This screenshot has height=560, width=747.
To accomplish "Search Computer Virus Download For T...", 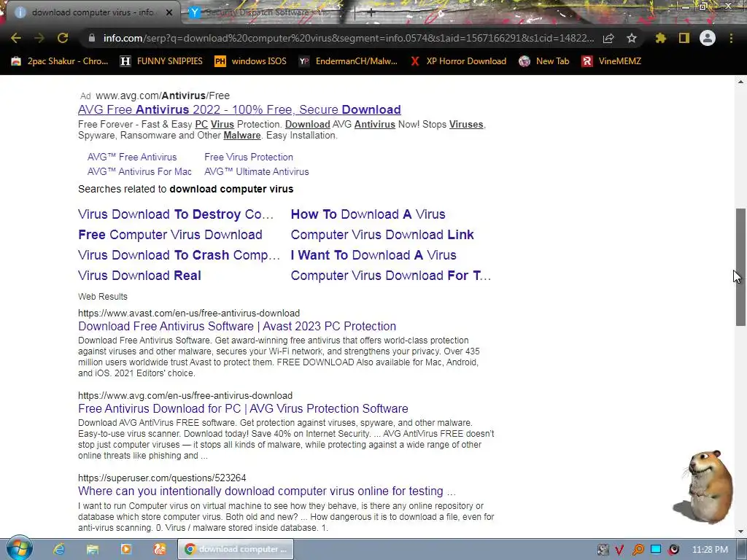I will coord(391,276).
